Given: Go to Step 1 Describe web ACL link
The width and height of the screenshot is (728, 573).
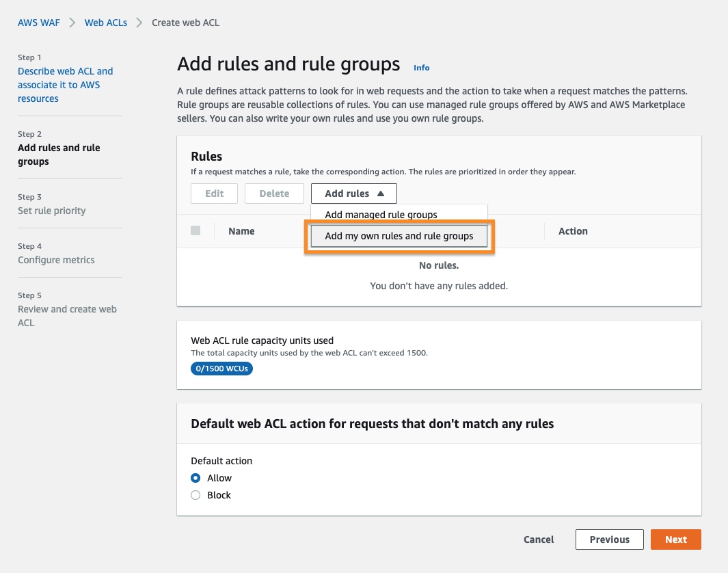Looking at the screenshot, I should 65,85.
